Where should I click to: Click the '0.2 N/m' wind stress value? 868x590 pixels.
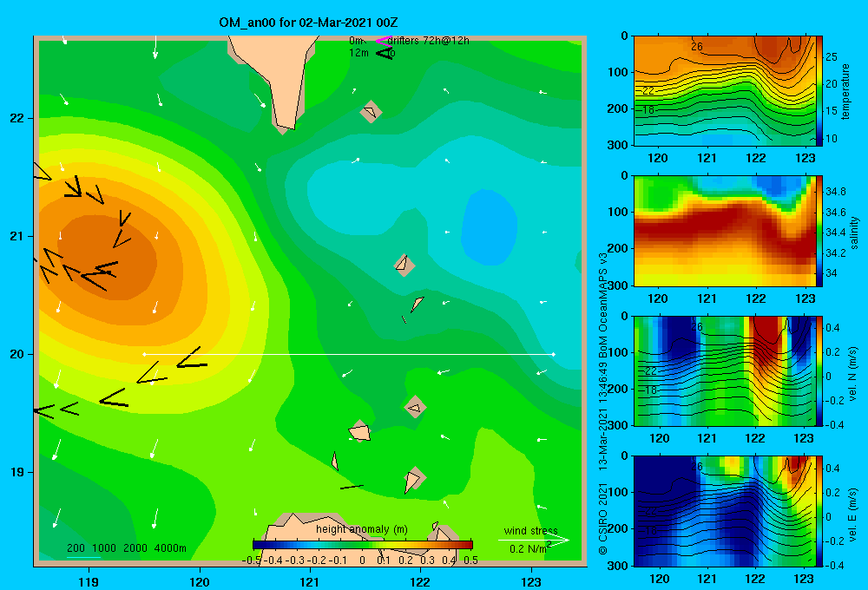(x=528, y=548)
